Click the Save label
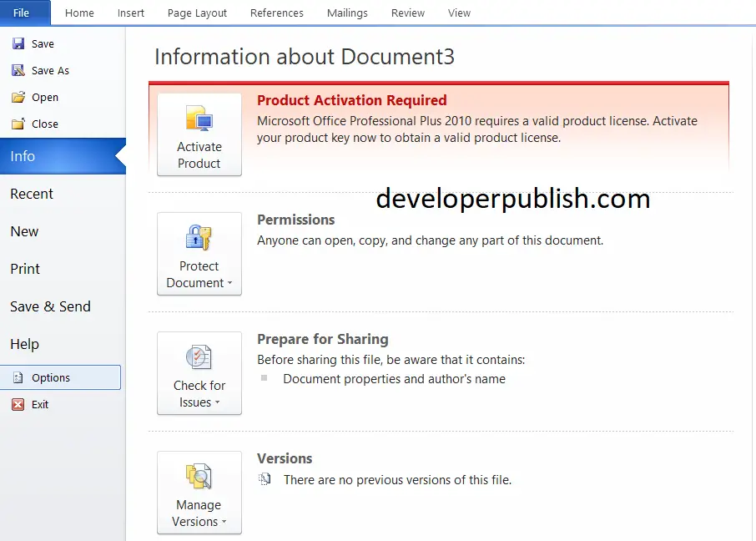The width and height of the screenshot is (756, 541). pos(43,44)
